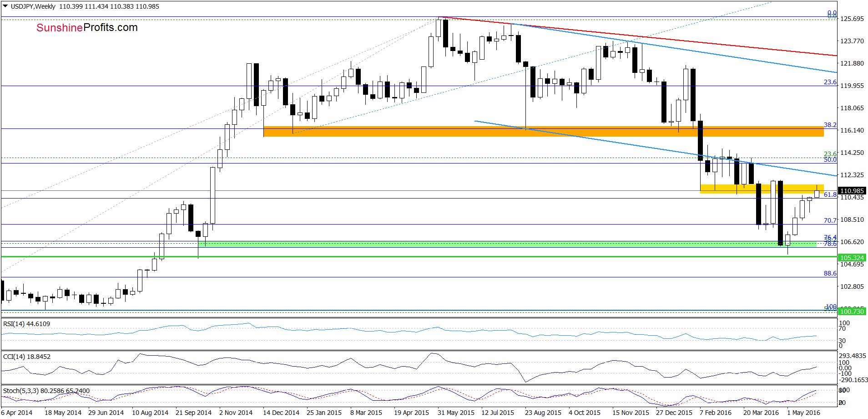The width and height of the screenshot is (868, 419).
Task: Select the light green support zone rectangle
Action: tap(507, 245)
